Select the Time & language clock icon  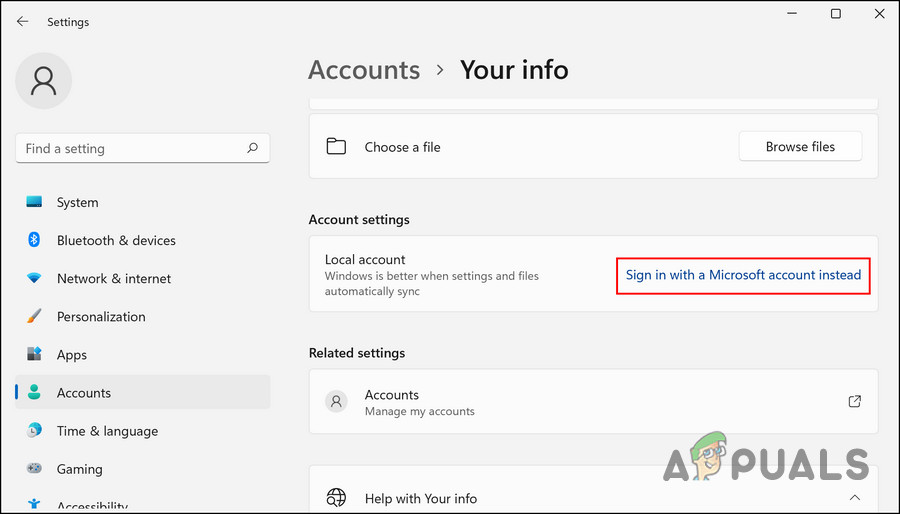(34, 430)
